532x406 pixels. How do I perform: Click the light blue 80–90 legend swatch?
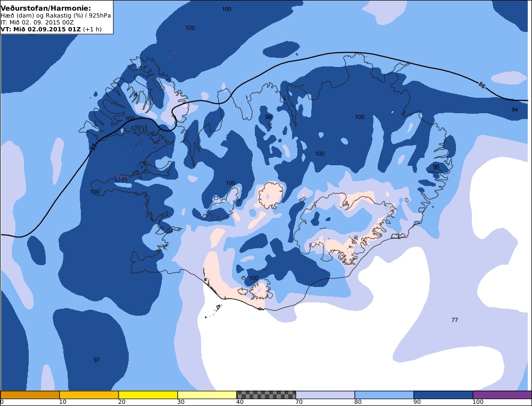point(384,395)
